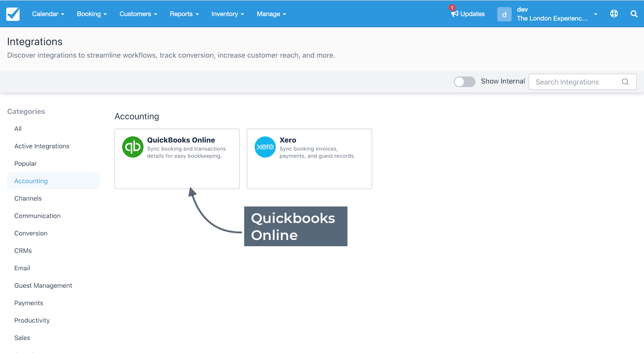This screenshot has height=353, width=644.
Task: Select the Accounting category
Action: (54, 181)
